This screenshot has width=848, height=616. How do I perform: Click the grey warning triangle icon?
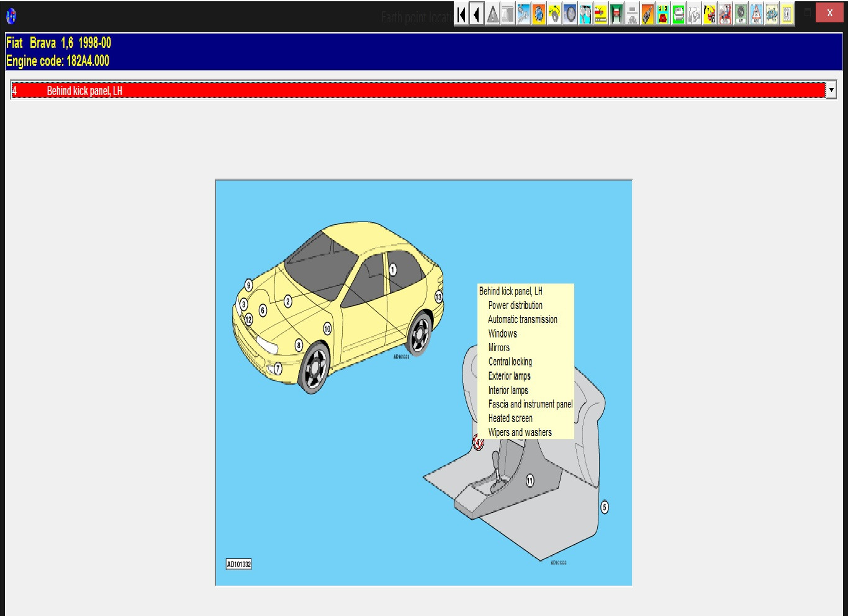tap(492, 14)
